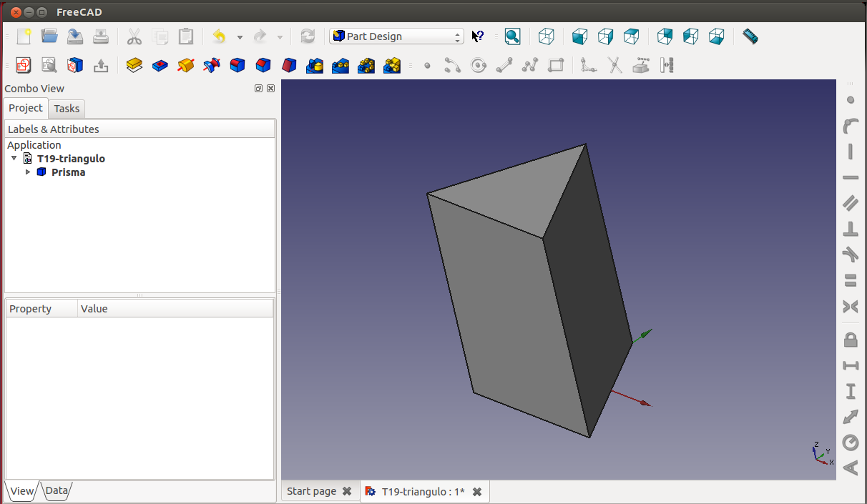Click the Lock constraint padlock icon
Screen dimensions: 867x504
[x=851, y=339]
